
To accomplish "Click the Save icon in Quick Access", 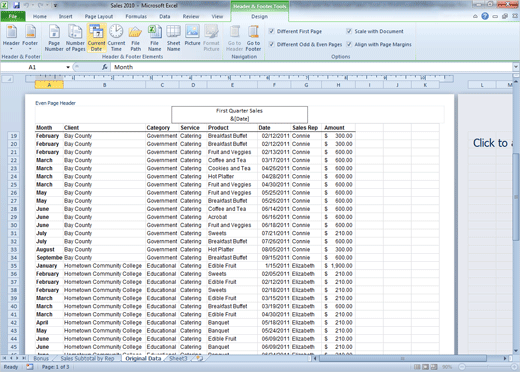I will click(x=16, y=5).
